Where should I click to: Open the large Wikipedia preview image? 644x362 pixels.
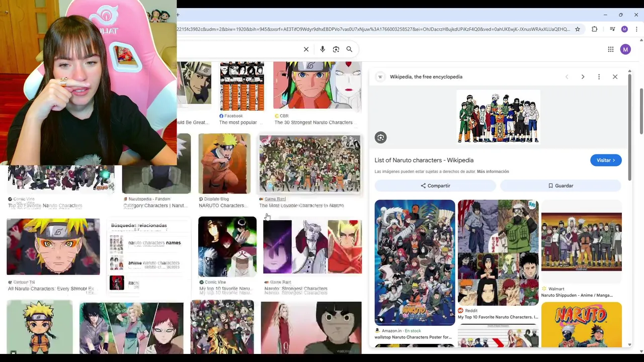498,117
